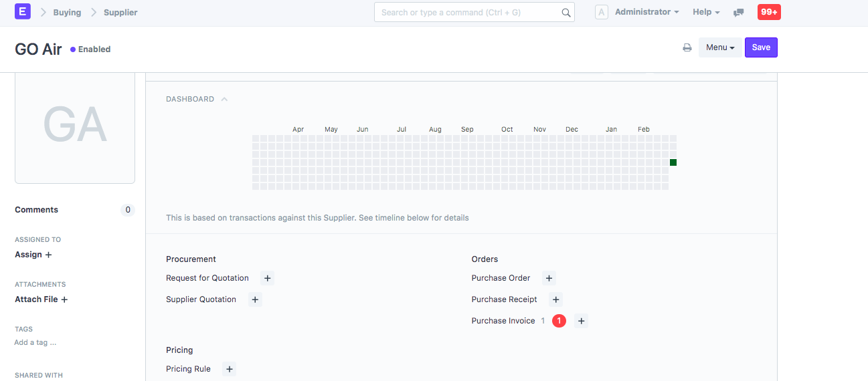Open the Comments section link
Viewport: 868px width, 381px height.
pos(36,210)
